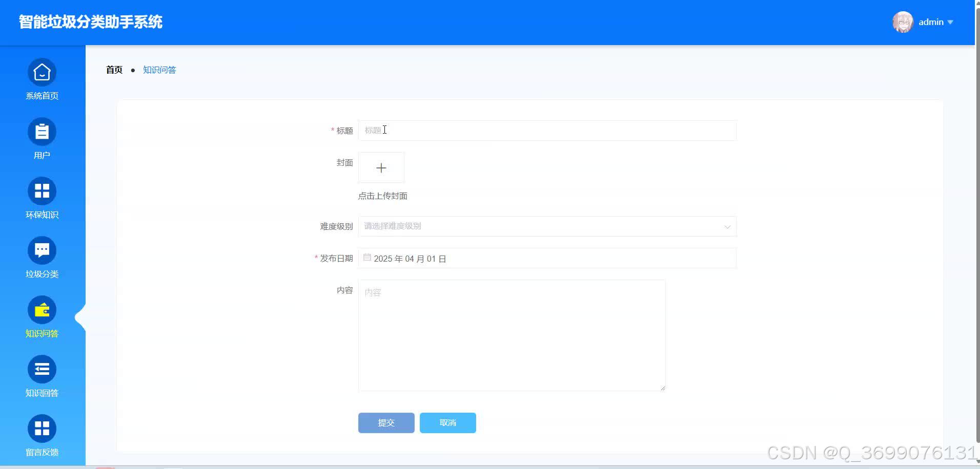Expand the 难度级别 difficulty dropdown
The height and width of the screenshot is (469, 980).
[x=546, y=226]
